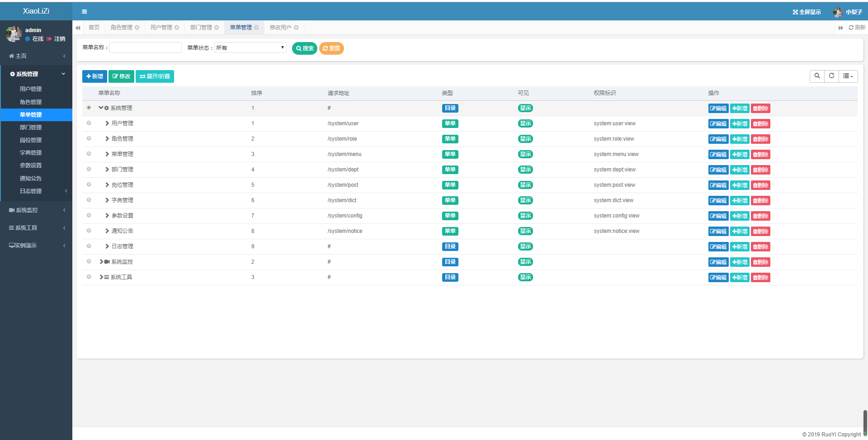Screen dimensions: 868x440
Task: Open the 菜单状态 dropdown
Action: pyautogui.click(x=250, y=47)
